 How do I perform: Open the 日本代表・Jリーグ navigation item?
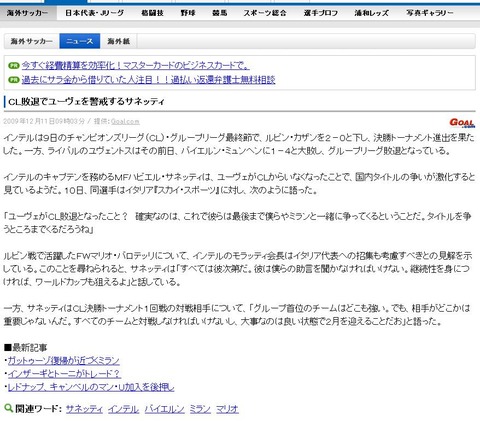[94, 13]
